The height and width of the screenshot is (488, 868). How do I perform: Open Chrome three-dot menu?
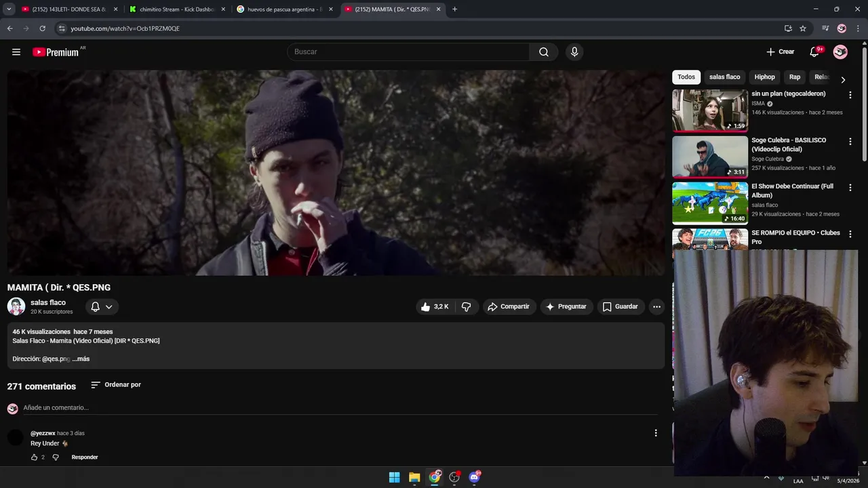point(858,28)
